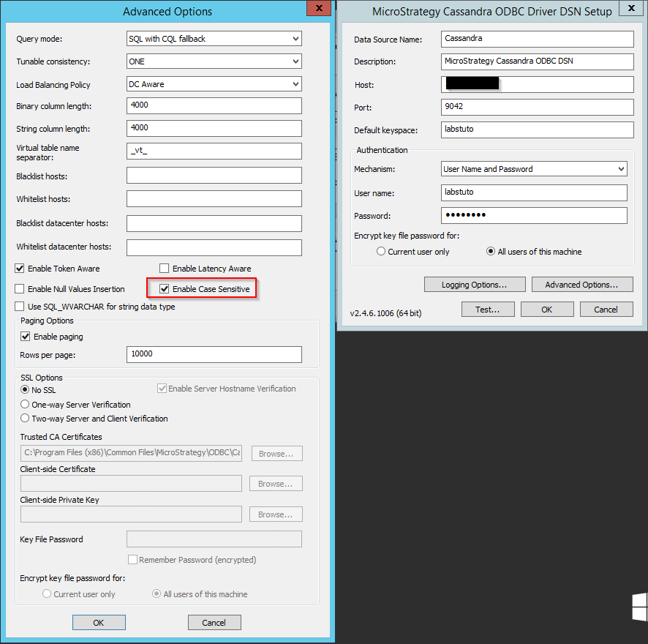Disable the Enable paging checkbox

(x=26, y=337)
